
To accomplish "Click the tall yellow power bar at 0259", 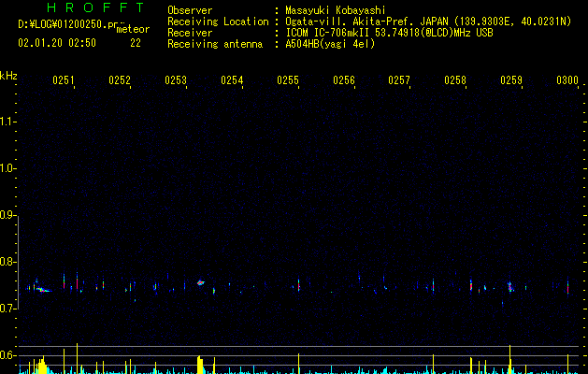I will [510, 359].
